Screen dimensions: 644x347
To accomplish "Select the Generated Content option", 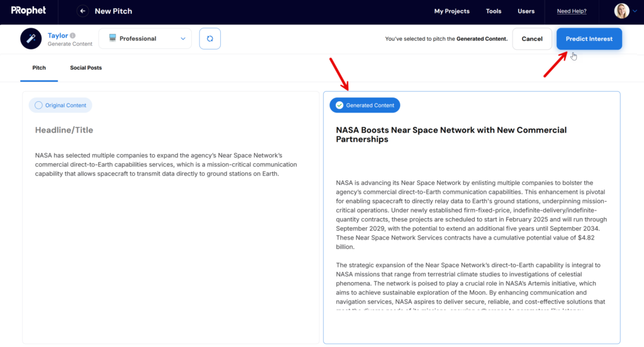I will pyautogui.click(x=365, y=105).
